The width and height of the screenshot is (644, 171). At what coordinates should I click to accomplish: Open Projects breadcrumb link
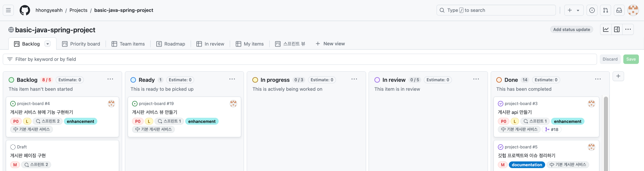click(78, 10)
